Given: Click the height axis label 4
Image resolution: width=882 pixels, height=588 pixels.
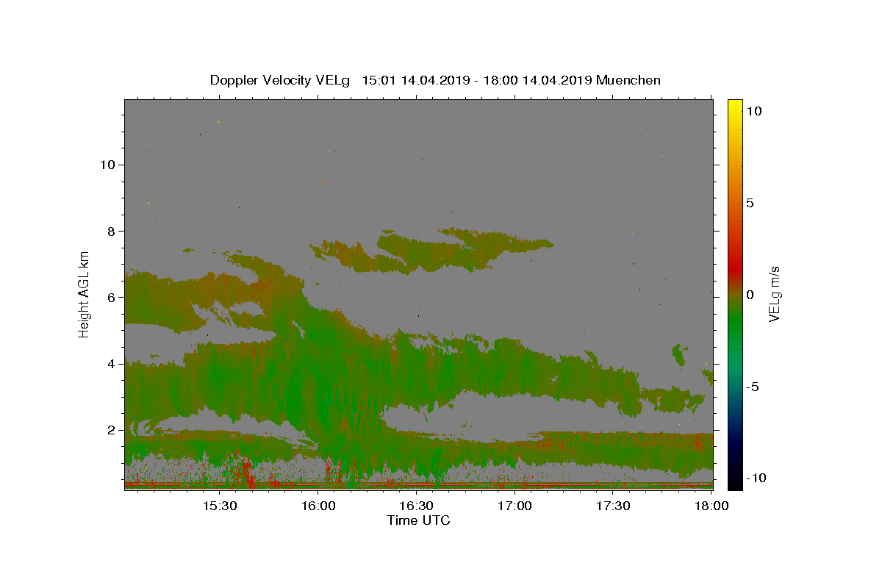Looking at the screenshot, I should pyautogui.click(x=112, y=364).
